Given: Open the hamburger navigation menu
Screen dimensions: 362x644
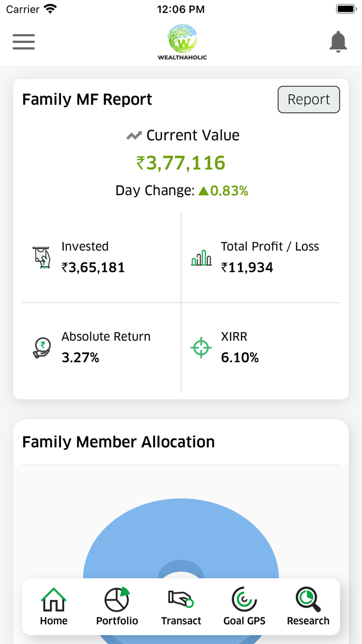Looking at the screenshot, I should (x=23, y=42).
